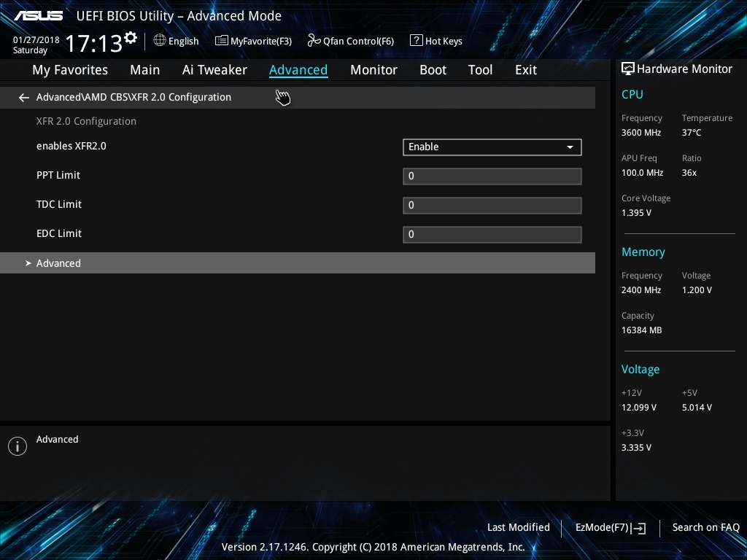Click the dropdown arrow next to Enable

pyautogui.click(x=570, y=147)
